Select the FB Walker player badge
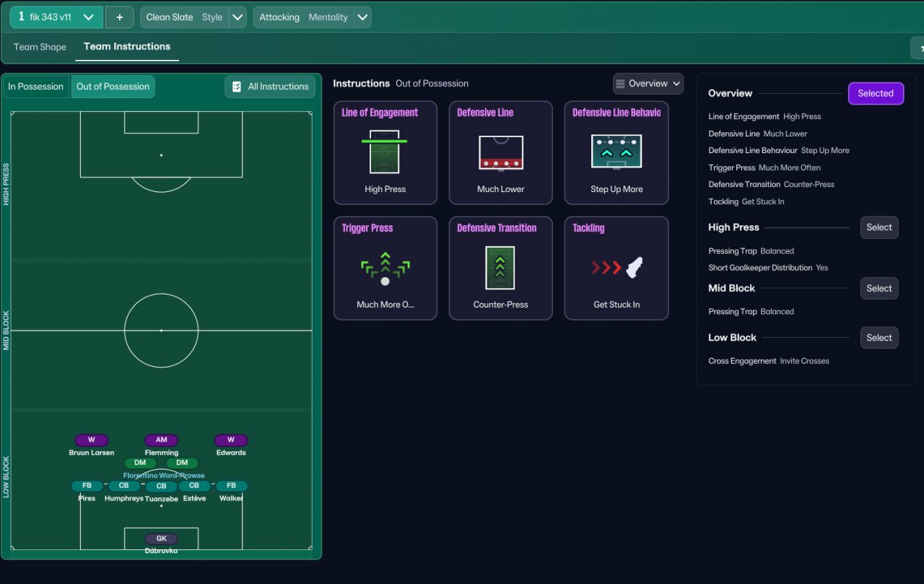 point(231,486)
